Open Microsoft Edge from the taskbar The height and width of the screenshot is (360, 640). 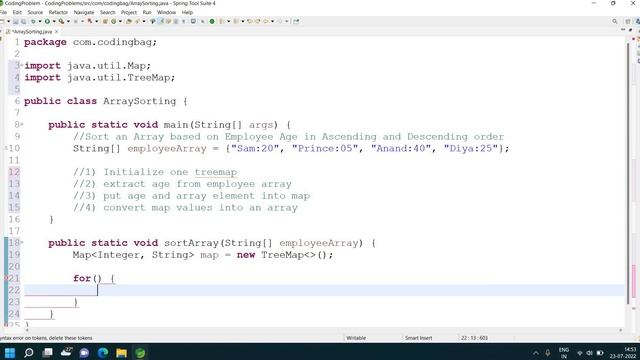pos(103,352)
